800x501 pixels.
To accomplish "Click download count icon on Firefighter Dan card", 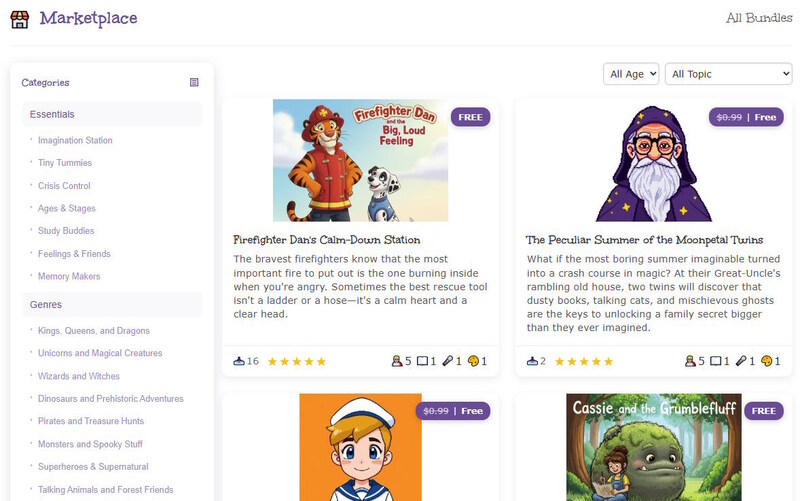I will (238, 361).
